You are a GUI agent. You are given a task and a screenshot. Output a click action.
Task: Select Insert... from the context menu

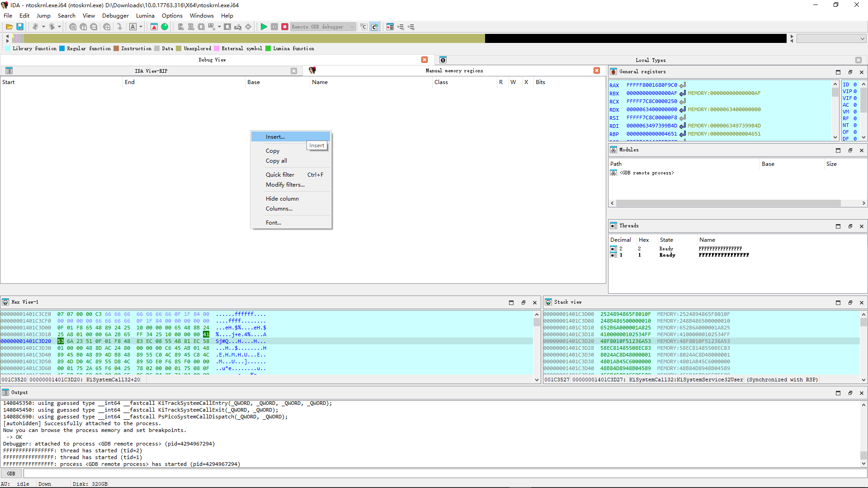click(x=275, y=136)
